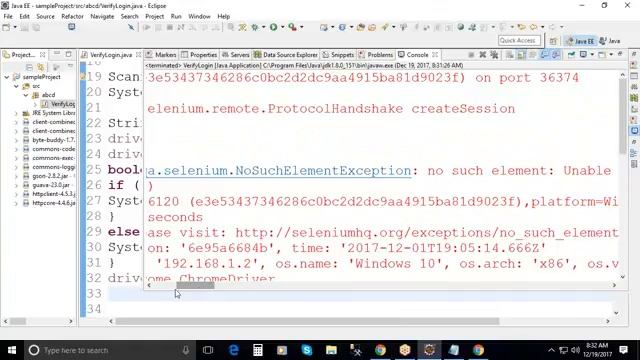Open the External Tools dropdown arrow

point(302,27)
